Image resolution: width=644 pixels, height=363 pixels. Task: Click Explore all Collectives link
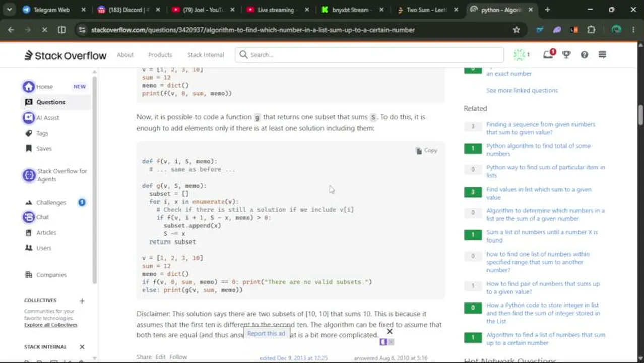pos(50,325)
